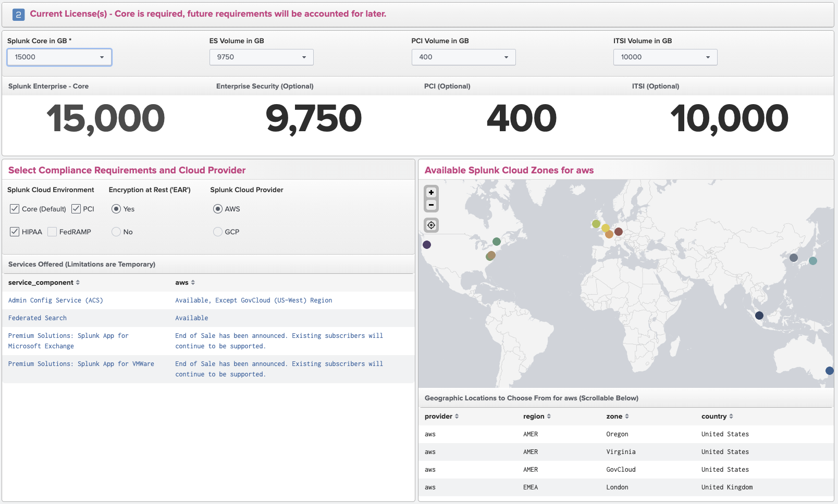This screenshot has height=504, width=838.
Task: Select the Virginia zone cell
Action: click(621, 452)
